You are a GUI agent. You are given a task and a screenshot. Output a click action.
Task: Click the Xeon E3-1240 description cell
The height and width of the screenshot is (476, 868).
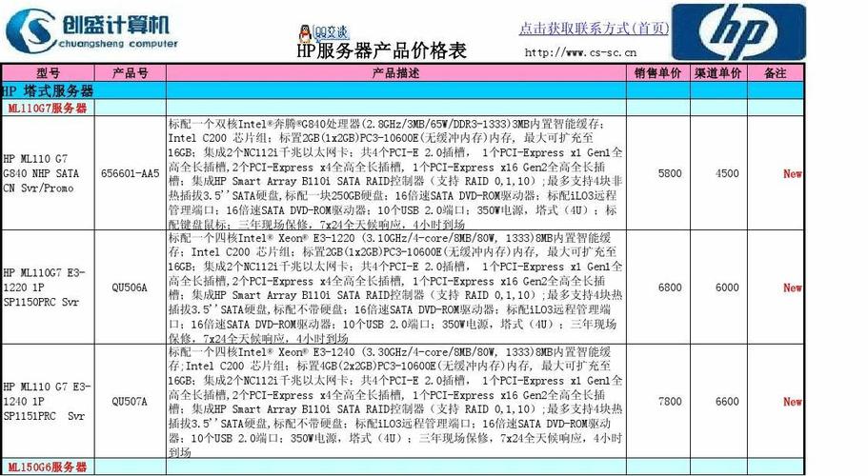(x=395, y=402)
